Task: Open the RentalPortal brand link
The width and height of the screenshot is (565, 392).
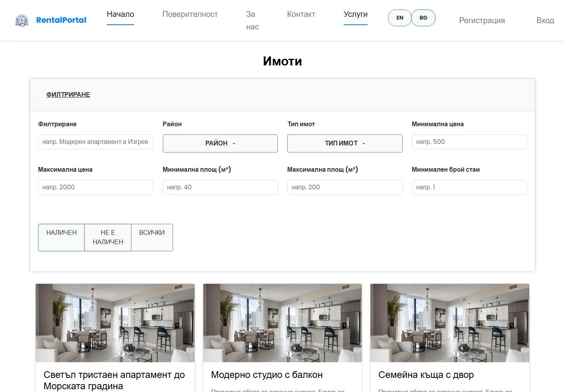Action: point(61,20)
